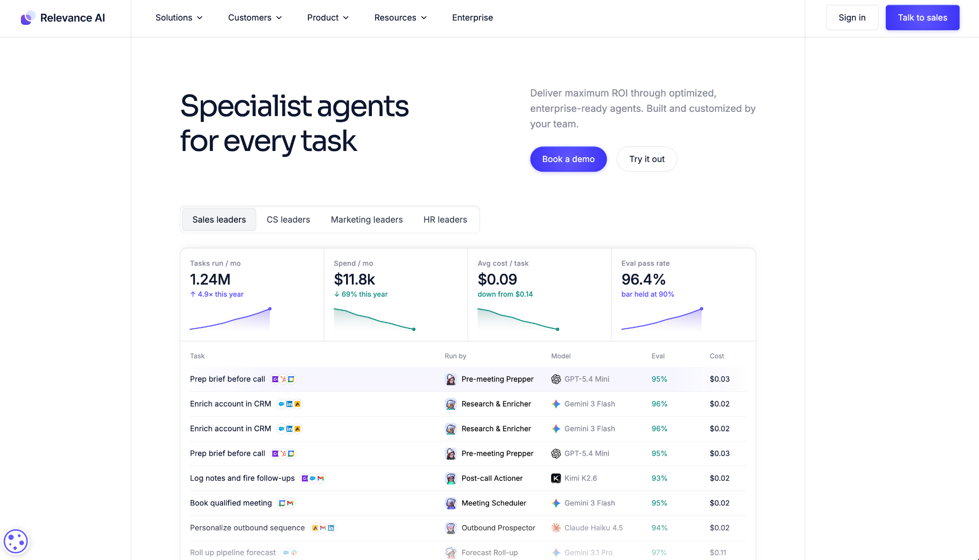
Task: Click the 'Run by' column header
Action: coord(456,356)
